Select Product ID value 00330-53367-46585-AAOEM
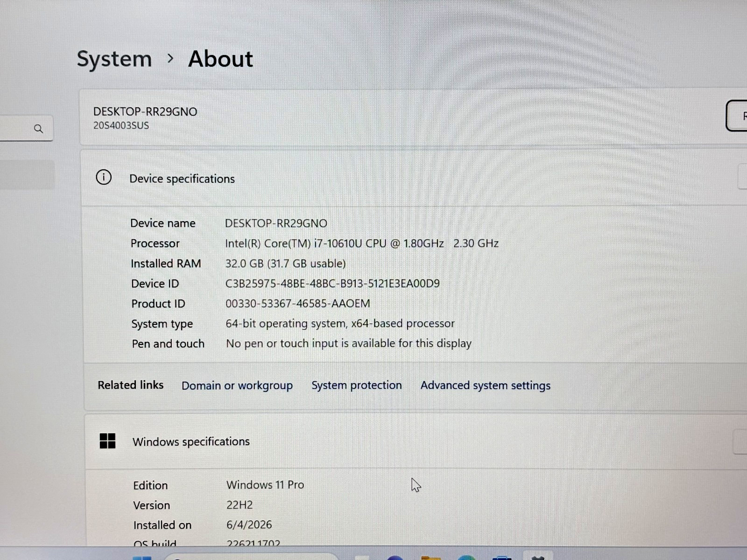The height and width of the screenshot is (560, 747). pos(298,303)
